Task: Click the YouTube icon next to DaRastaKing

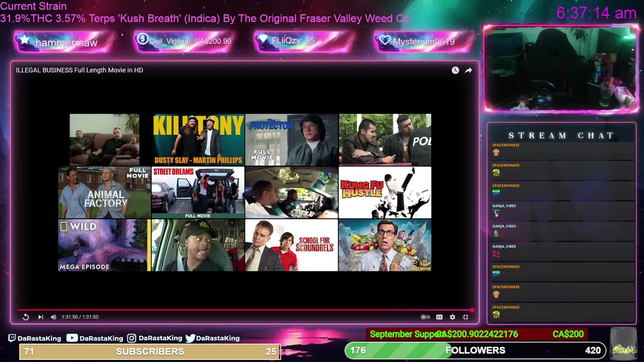Action: (x=72, y=338)
